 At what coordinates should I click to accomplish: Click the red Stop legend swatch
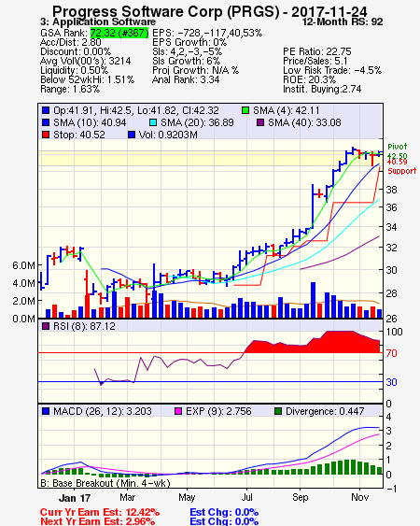pos(46,135)
